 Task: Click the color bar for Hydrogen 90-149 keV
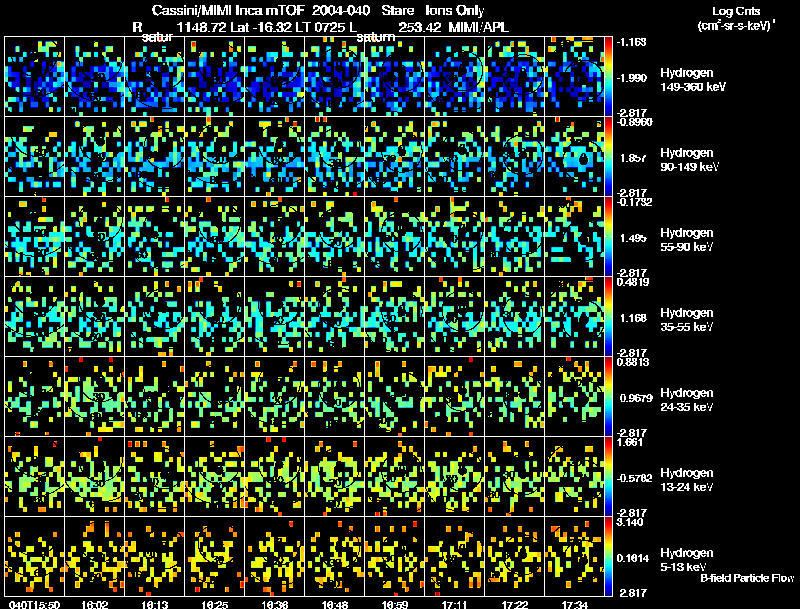click(608, 157)
